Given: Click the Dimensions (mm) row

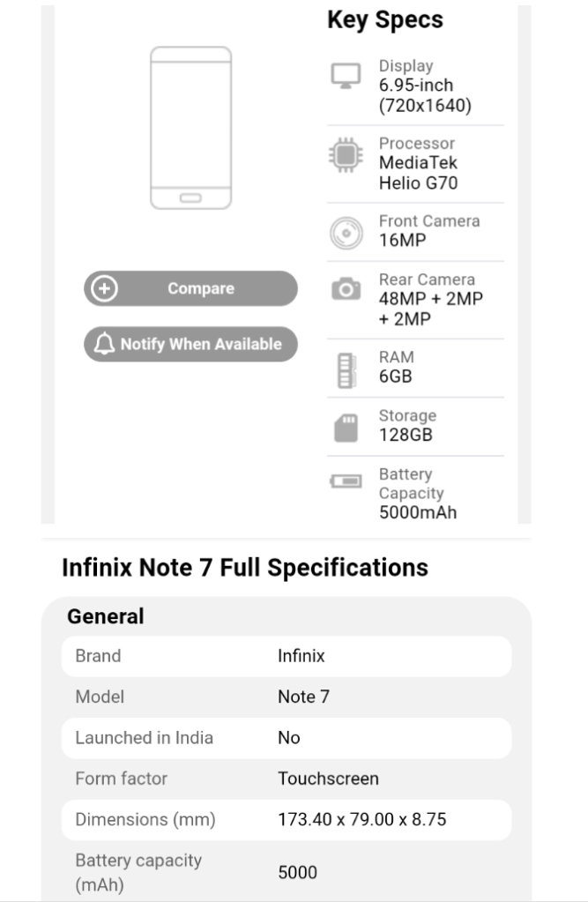Looking at the screenshot, I should [286, 820].
